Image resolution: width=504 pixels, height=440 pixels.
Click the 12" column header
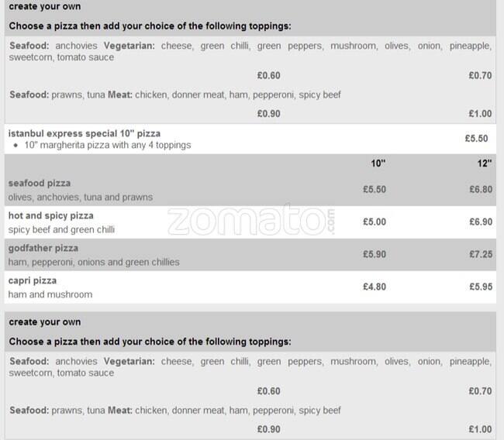pyautogui.click(x=485, y=163)
